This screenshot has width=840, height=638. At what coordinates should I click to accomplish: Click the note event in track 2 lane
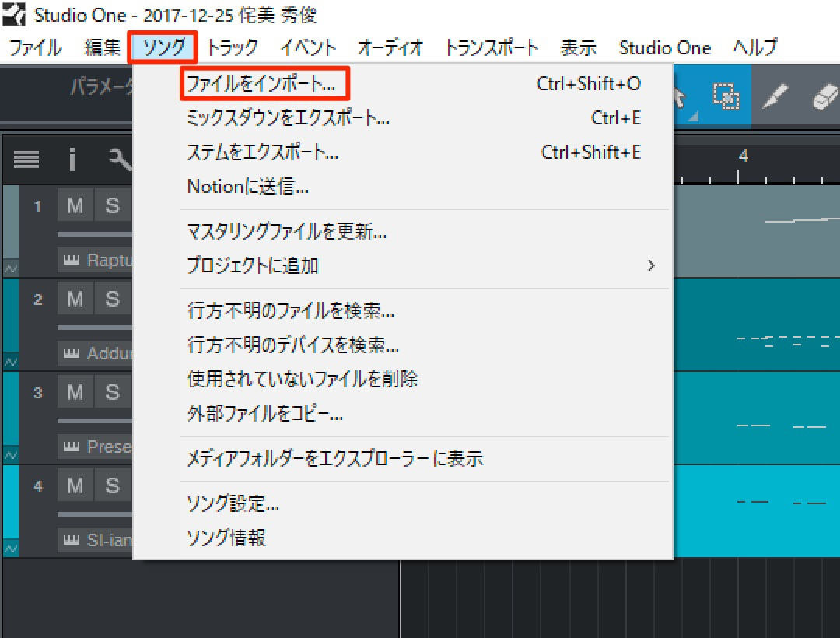pos(787,342)
